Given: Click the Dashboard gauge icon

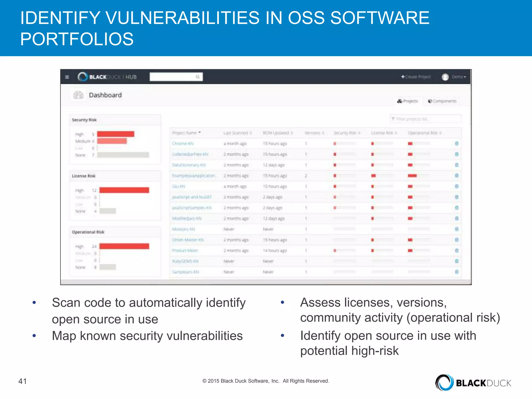Looking at the screenshot, I should (x=78, y=95).
